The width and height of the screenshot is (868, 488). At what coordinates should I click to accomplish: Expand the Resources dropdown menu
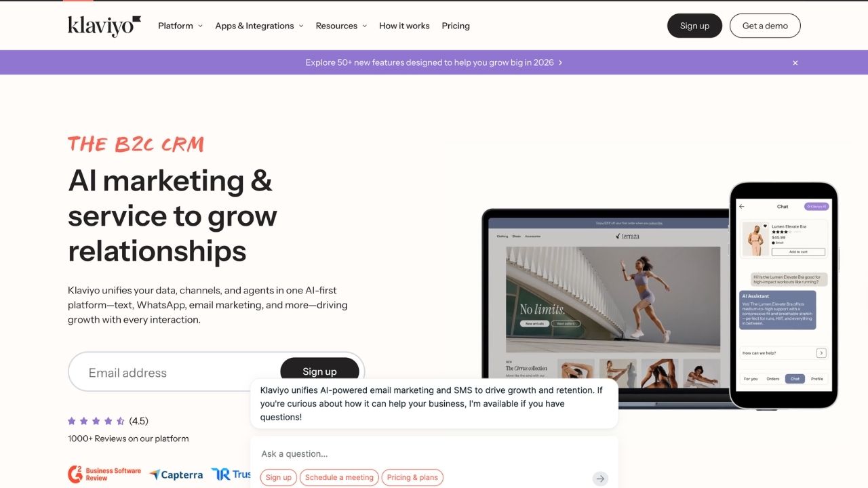click(341, 26)
